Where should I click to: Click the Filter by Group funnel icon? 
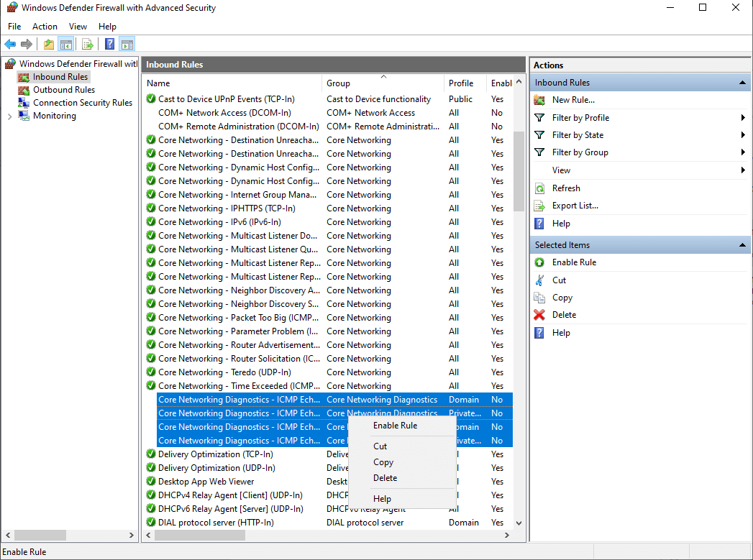(x=539, y=152)
